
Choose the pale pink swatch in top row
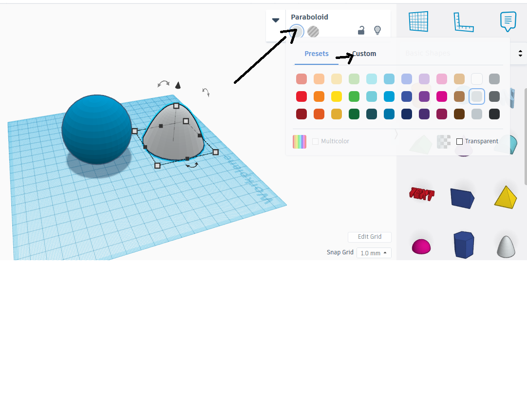(x=442, y=79)
